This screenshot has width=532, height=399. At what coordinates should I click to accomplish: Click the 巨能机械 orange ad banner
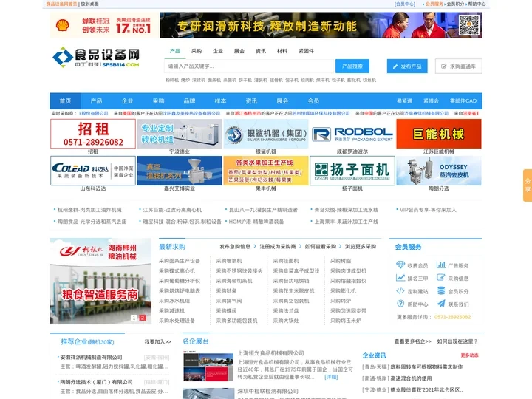(439, 134)
